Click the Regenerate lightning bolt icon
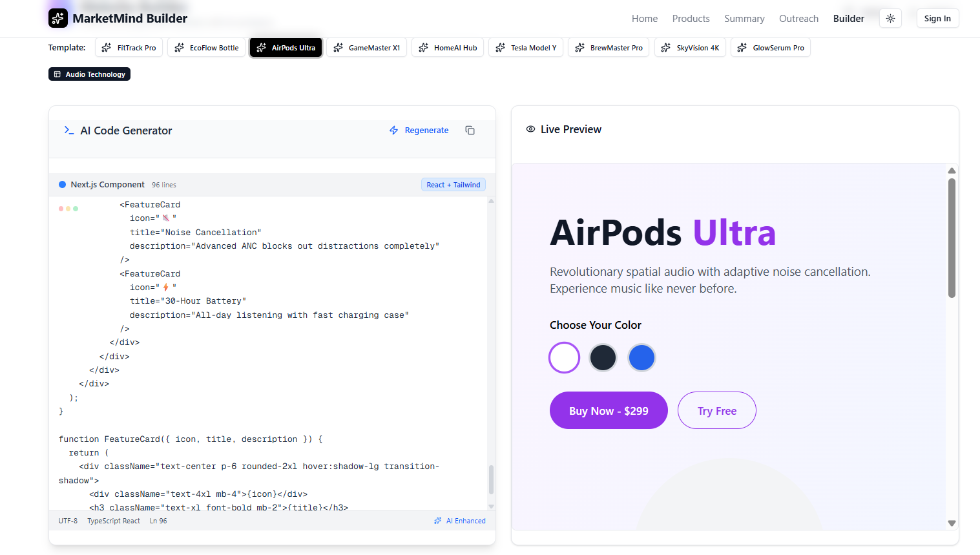980x555 pixels. point(393,131)
